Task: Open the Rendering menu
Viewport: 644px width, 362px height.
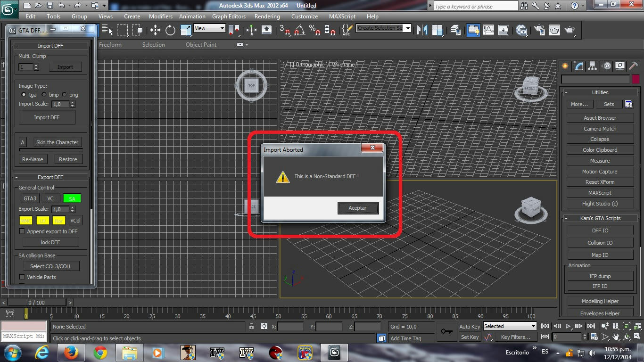Action: pos(267,16)
